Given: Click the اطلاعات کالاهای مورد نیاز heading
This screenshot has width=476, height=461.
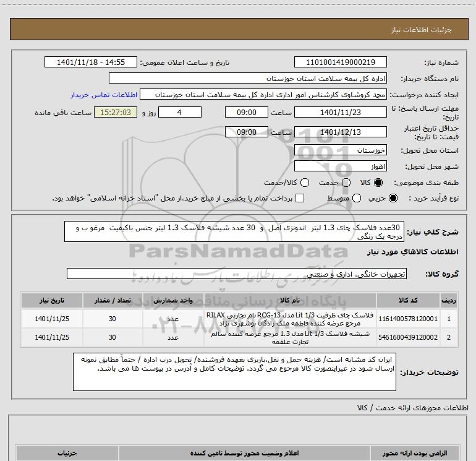Looking at the screenshot, I should 412,252.
